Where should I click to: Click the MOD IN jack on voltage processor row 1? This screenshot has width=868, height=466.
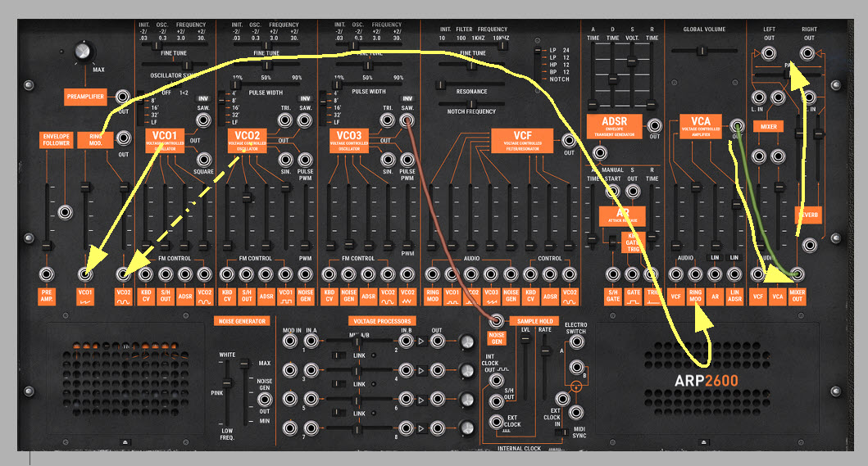click(x=290, y=341)
